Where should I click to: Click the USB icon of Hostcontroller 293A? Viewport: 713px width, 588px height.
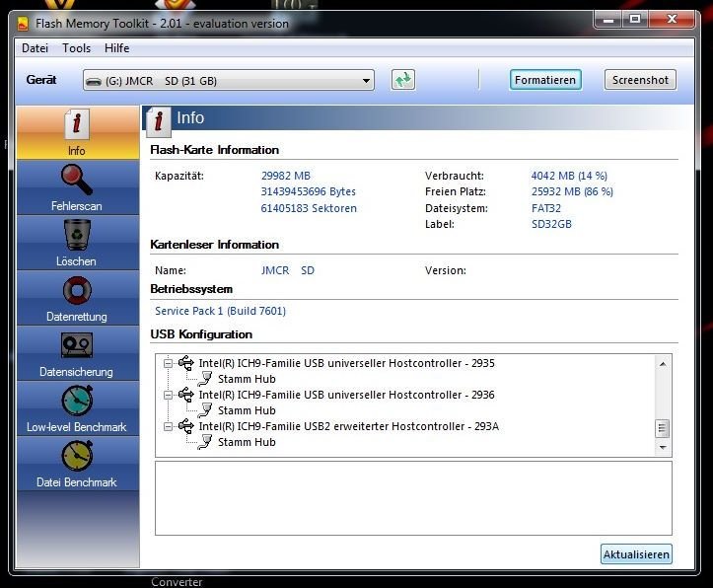point(186,426)
